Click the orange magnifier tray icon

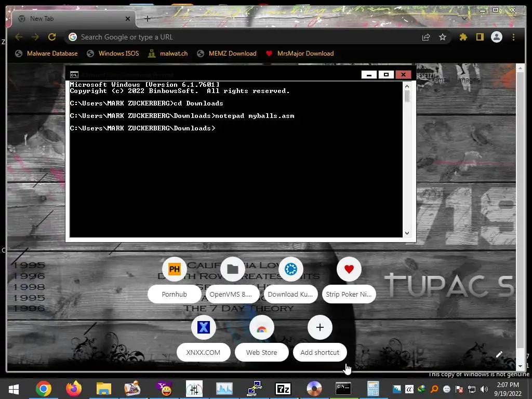click(434, 389)
